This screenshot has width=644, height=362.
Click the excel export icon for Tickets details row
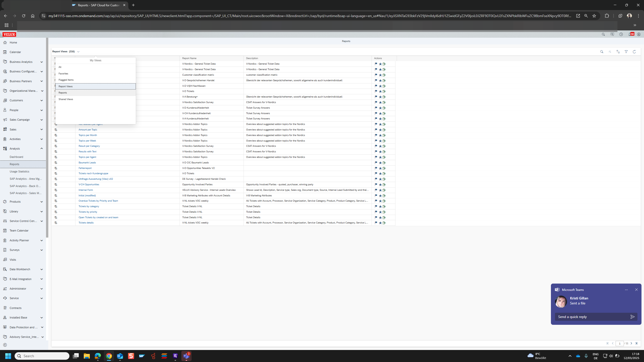click(384, 223)
